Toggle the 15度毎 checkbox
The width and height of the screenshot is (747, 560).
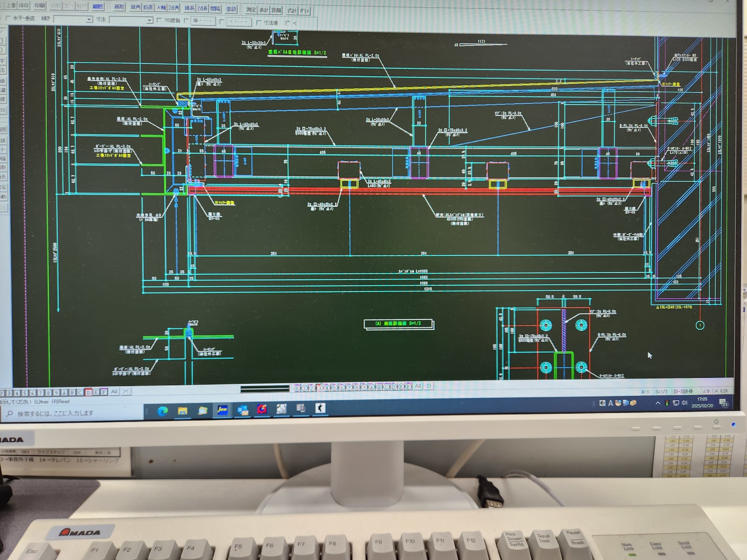159,21
